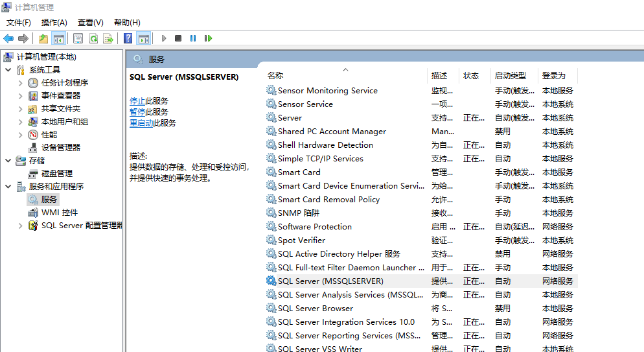Click the 重启动 service link
The height and width of the screenshot is (352, 644).
pos(141,123)
